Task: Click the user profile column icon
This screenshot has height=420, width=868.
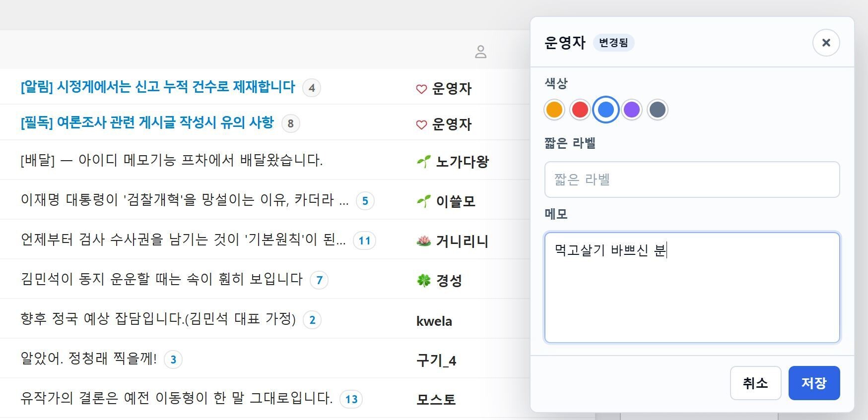Action: [480, 52]
